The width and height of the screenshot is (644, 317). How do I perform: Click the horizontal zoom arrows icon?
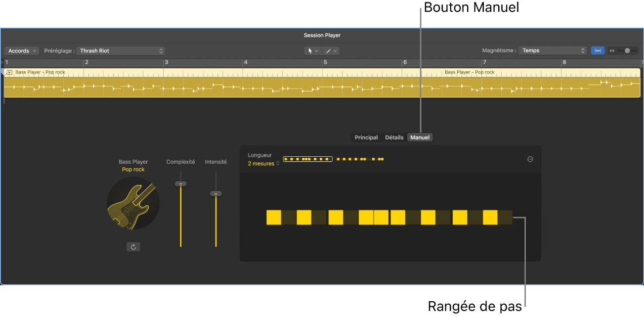point(612,50)
